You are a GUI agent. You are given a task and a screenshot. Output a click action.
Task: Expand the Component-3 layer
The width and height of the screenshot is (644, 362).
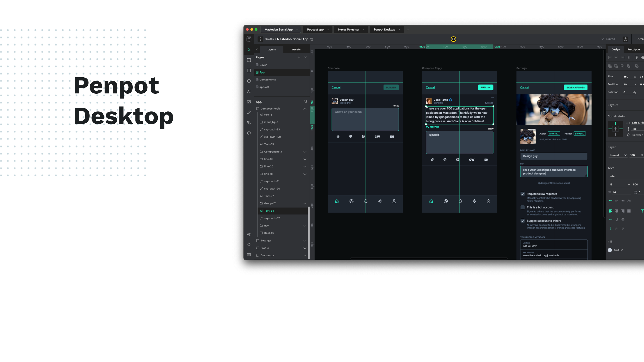(x=305, y=152)
